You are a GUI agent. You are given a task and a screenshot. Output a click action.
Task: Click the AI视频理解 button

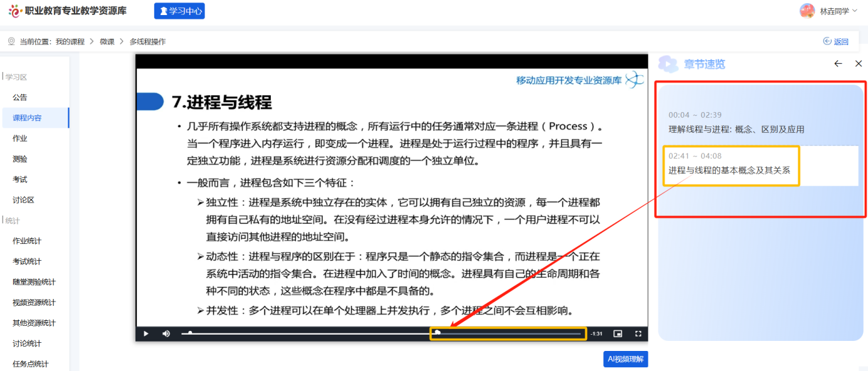coord(625,358)
